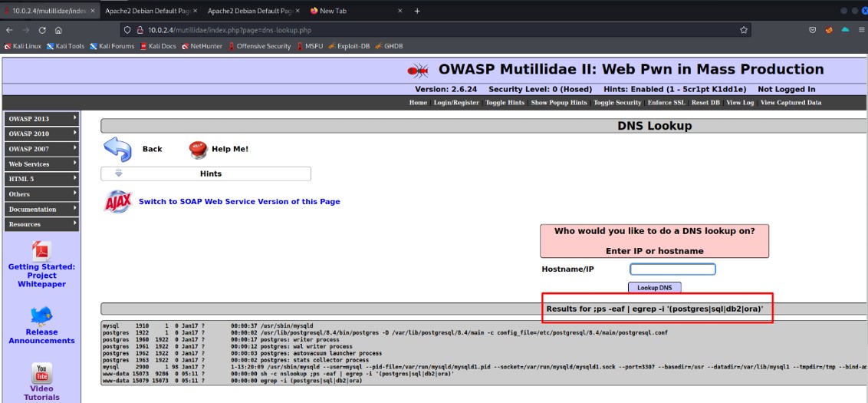Bookmark this page with the star icon

point(744,30)
